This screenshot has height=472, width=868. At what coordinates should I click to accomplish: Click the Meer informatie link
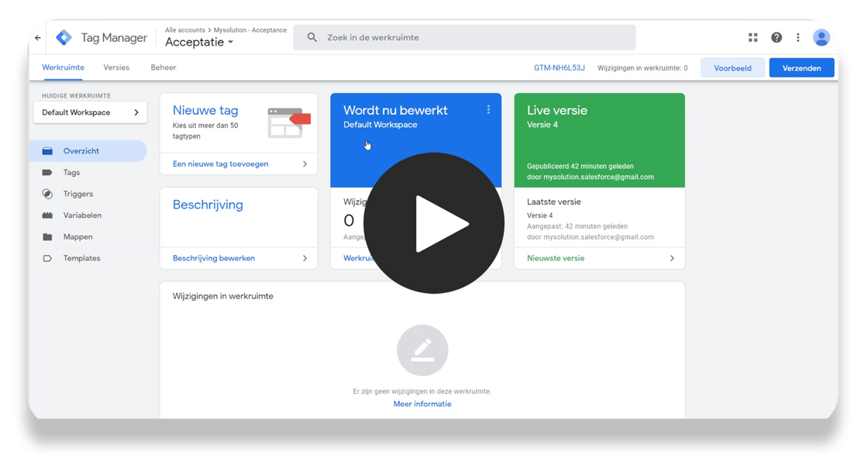coord(422,404)
